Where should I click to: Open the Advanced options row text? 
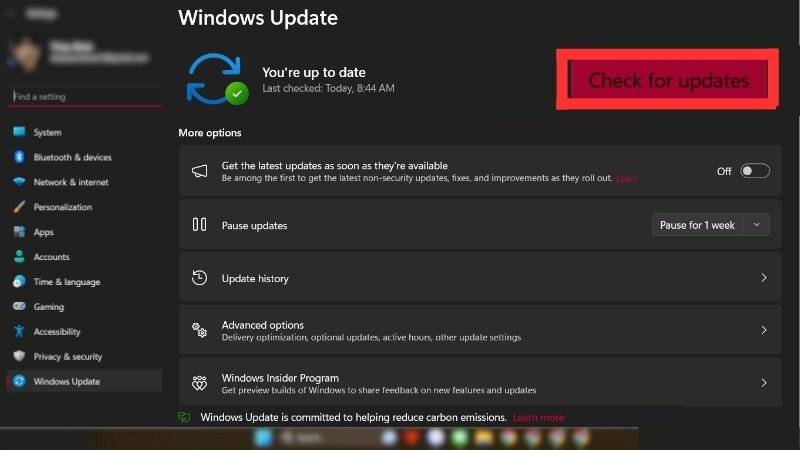pyautogui.click(x=371, y=331)
